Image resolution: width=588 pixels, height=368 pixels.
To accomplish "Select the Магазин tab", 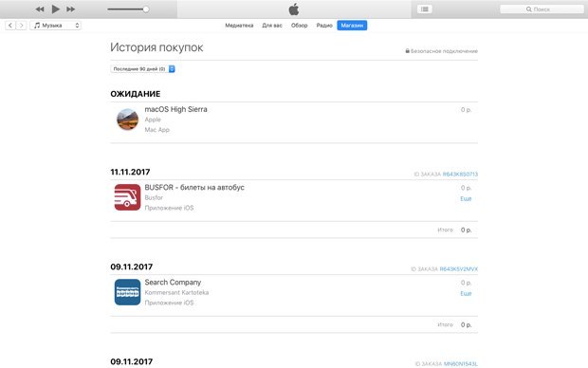I will pyautogui.click(x=352, y=26).
